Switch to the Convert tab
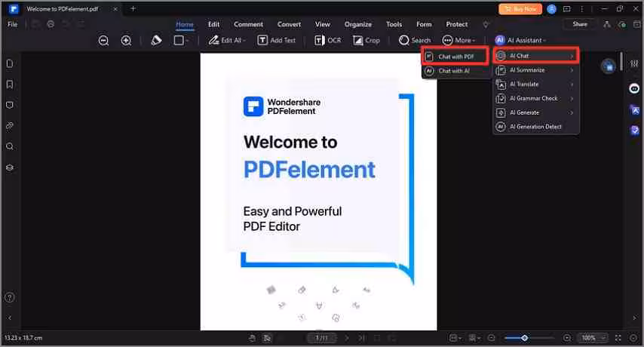 (289, 24)
